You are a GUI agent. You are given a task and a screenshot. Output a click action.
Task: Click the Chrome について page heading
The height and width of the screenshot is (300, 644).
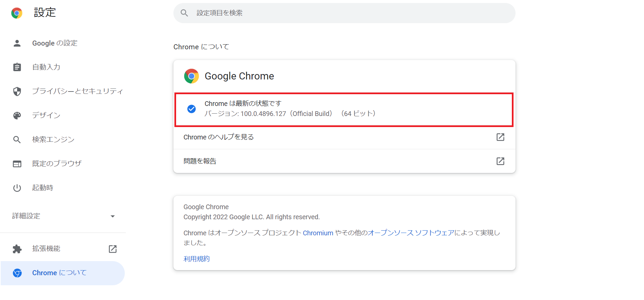pyautogui.click(x=201, y=47)
